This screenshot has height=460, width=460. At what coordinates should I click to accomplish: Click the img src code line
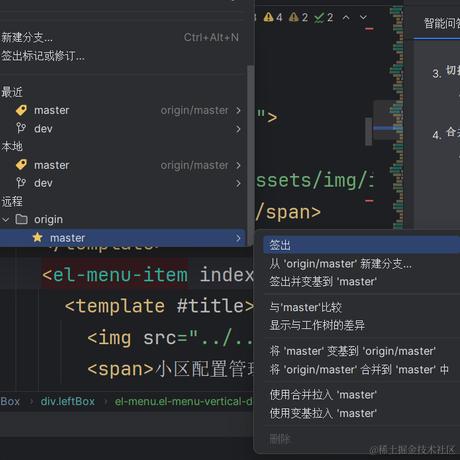coord(170,338)
